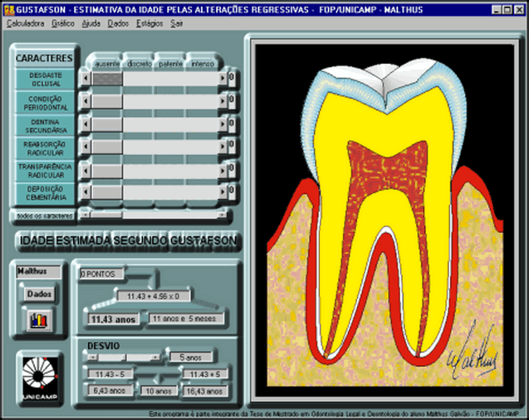Click the Reabsorção Radicular label button

pyautogui.click(x=45, y=148)
